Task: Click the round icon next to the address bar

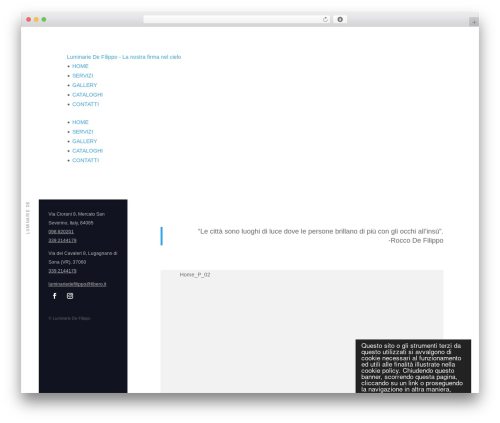Action: [x=340, y=19]
